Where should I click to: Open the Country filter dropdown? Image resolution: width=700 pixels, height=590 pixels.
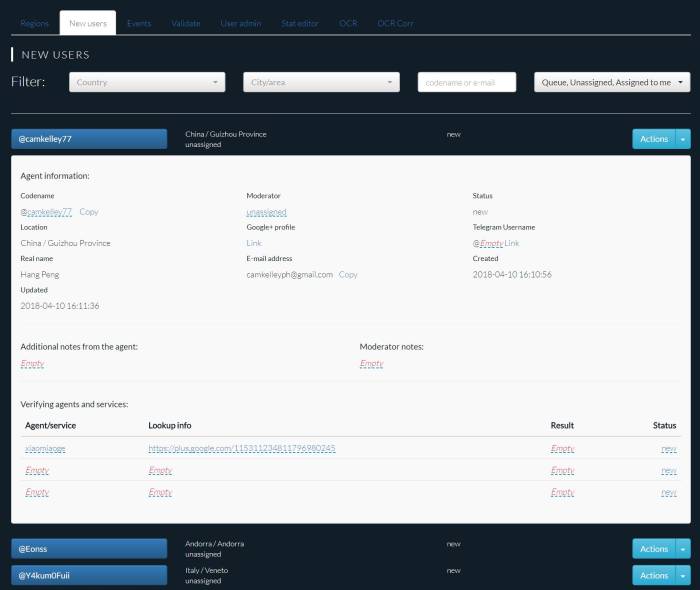147,82
